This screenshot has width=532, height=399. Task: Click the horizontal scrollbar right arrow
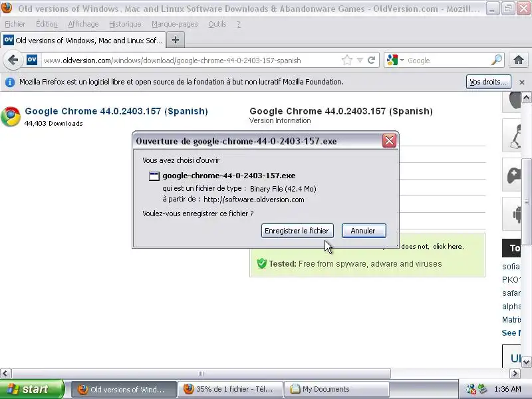click(515, 373)
